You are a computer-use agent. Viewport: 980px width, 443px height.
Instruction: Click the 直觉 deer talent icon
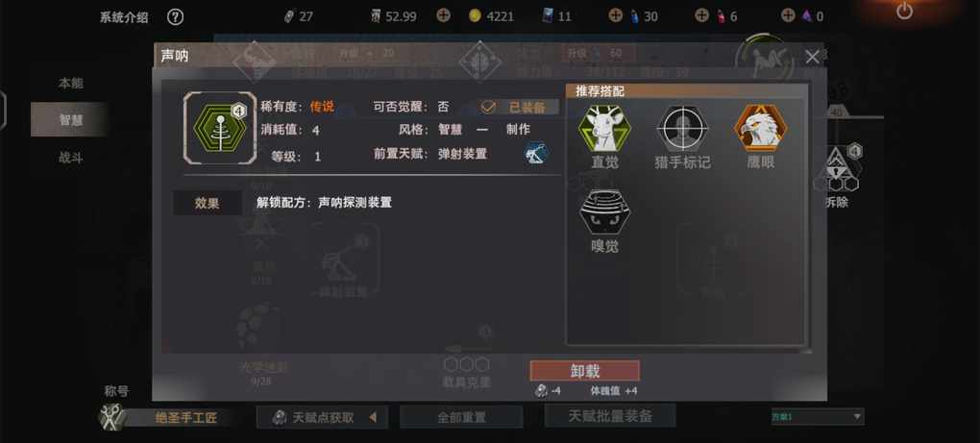(603, 128)
